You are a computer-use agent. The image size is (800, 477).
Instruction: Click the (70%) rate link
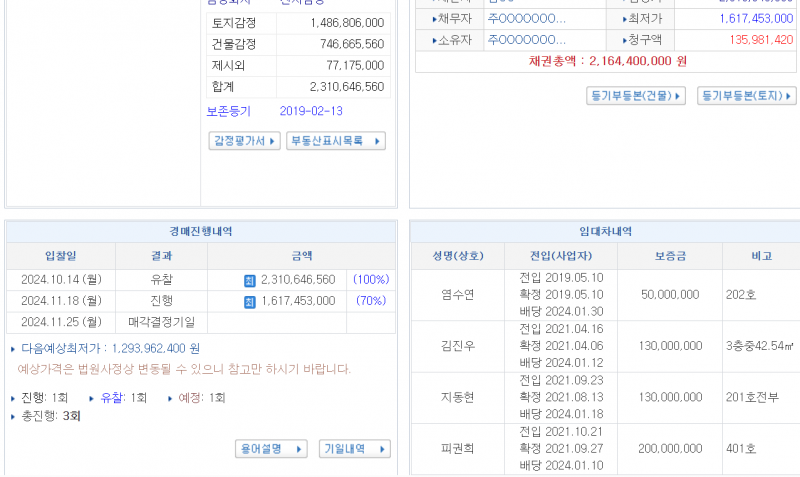(370, 301)
